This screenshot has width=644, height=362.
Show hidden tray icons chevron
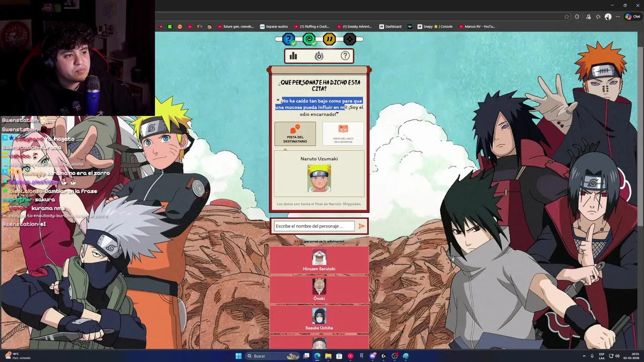(x=584, y=356)
